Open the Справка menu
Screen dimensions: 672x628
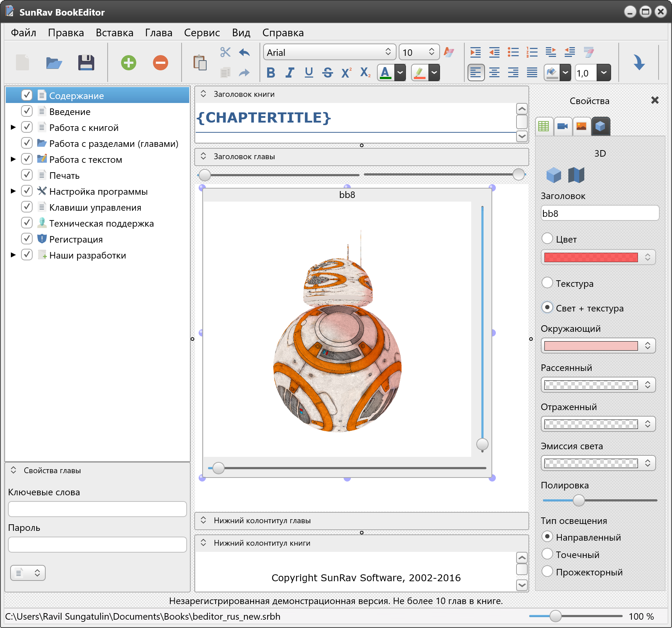(283, 33)
